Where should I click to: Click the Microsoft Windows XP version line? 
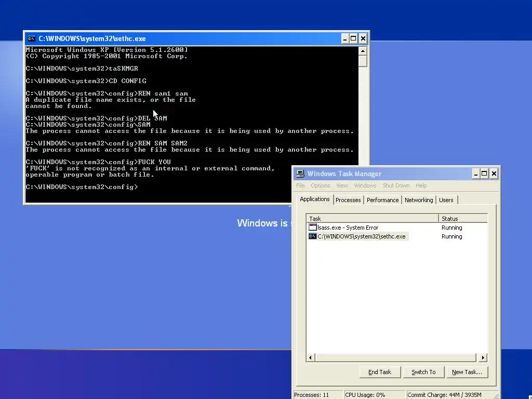point(107,50)
